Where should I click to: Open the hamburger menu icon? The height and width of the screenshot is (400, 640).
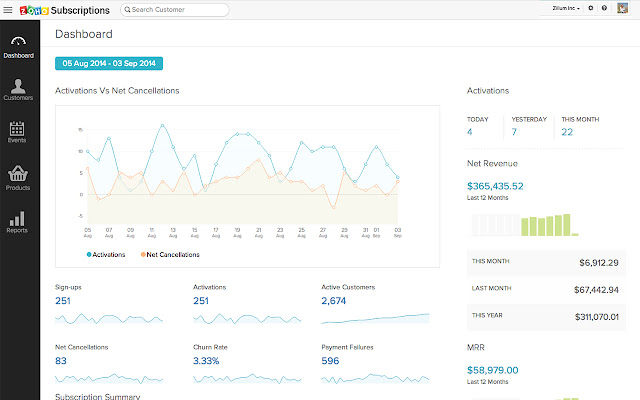coord(8,10)
